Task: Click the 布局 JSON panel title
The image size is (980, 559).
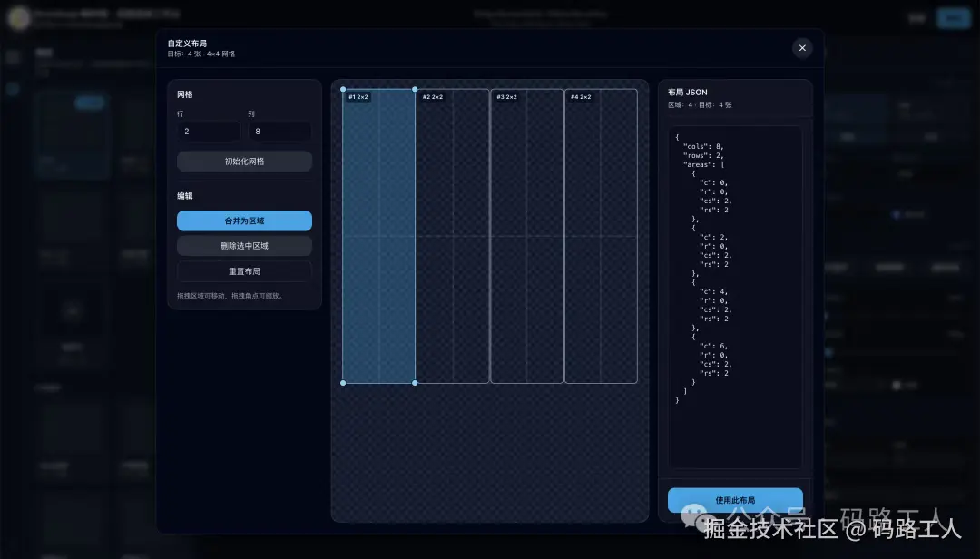Action: [x=688, y=92]
